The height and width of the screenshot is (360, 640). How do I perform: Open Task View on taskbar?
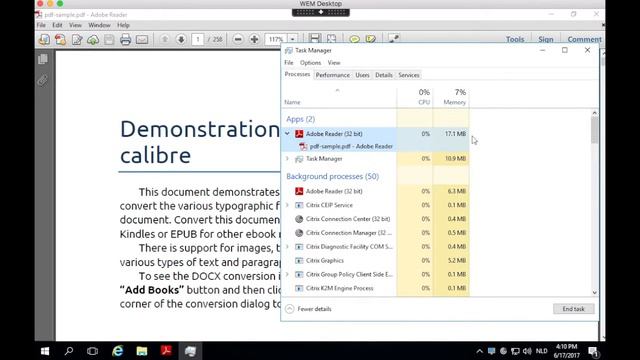click(x=93, y=351)
